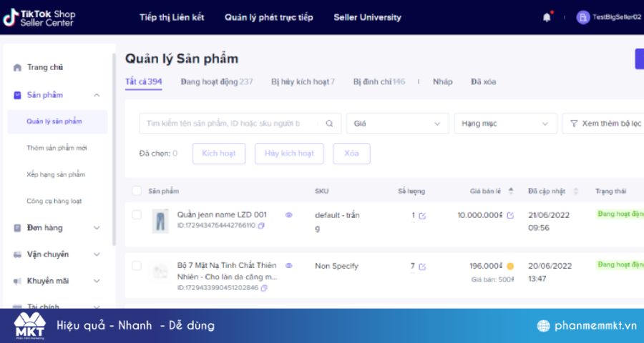Screen dimensions: 644x343
Task: Click the globe icon near phanmemmkt.vn
Action: tap(543, 326)
